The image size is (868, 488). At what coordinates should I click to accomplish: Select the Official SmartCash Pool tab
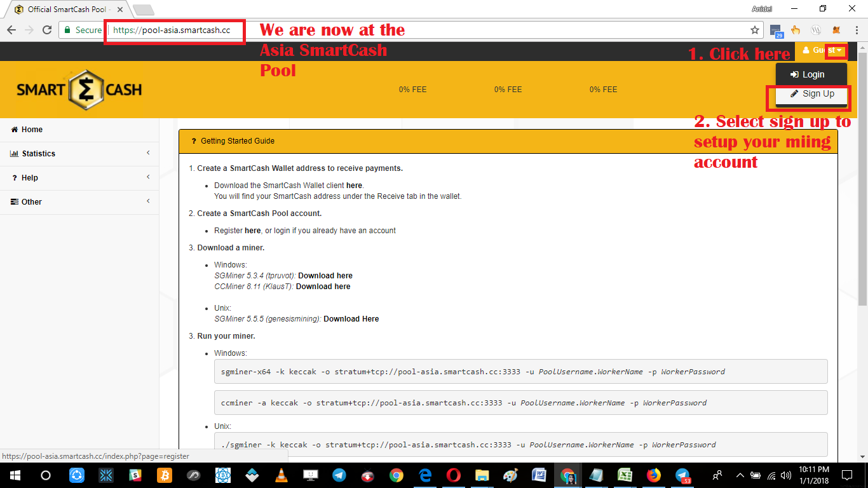pos(69,10)
